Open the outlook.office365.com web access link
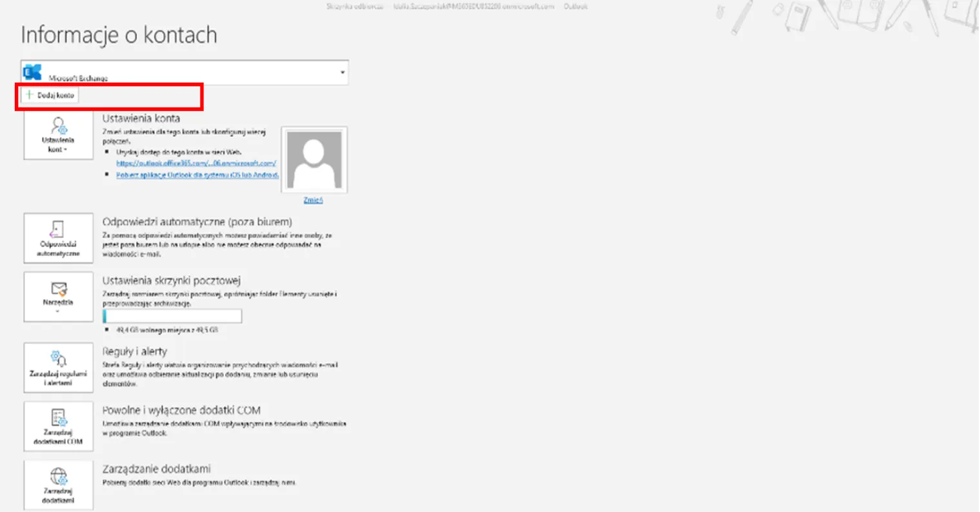 [x=196, y=163]
